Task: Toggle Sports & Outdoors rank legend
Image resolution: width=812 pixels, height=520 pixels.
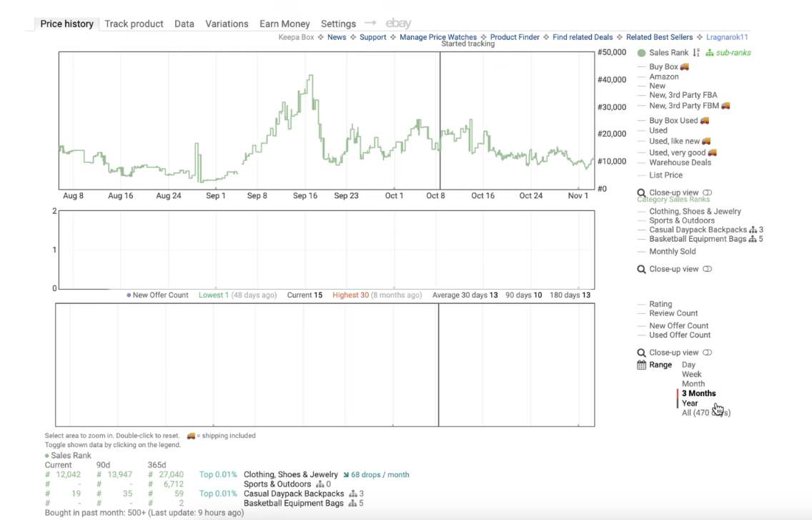Action: [x=681, y=221]
